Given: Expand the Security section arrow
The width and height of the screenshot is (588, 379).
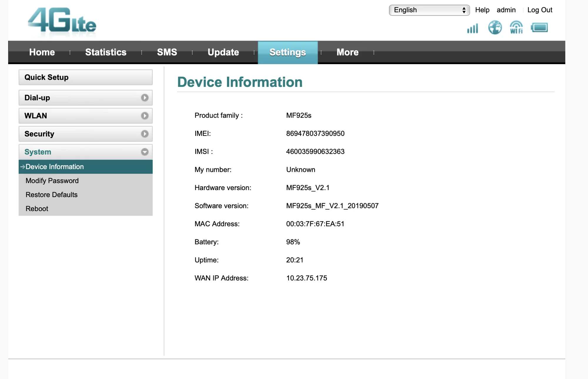Looking at the screenshot, I should [144, 134].
